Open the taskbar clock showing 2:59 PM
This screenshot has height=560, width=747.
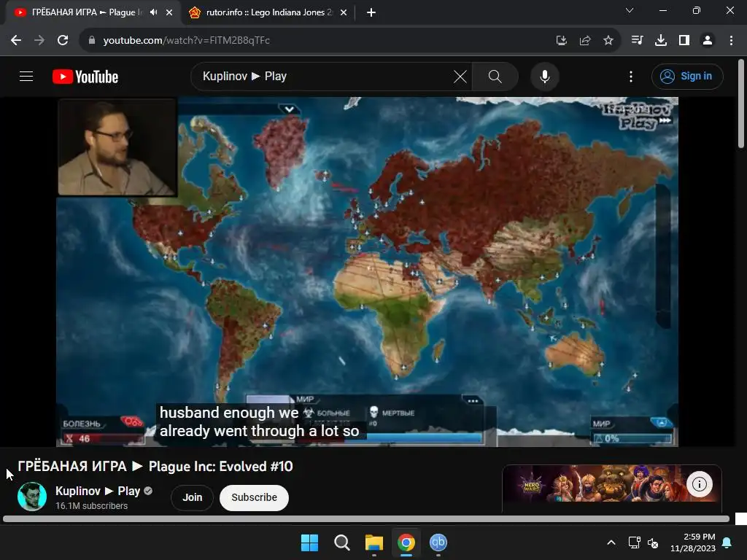[x=693, y=542]
